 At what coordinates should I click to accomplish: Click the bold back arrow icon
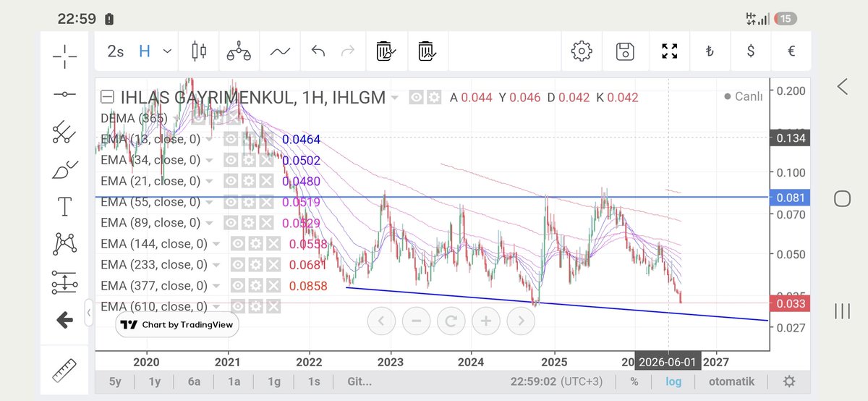click(65, 319)
